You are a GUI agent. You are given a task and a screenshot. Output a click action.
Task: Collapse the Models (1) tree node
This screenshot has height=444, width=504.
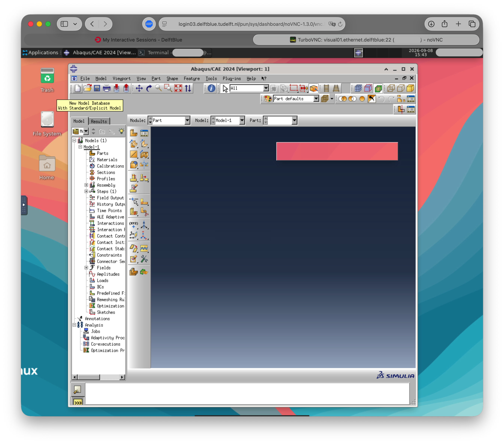tap(74, 140)
